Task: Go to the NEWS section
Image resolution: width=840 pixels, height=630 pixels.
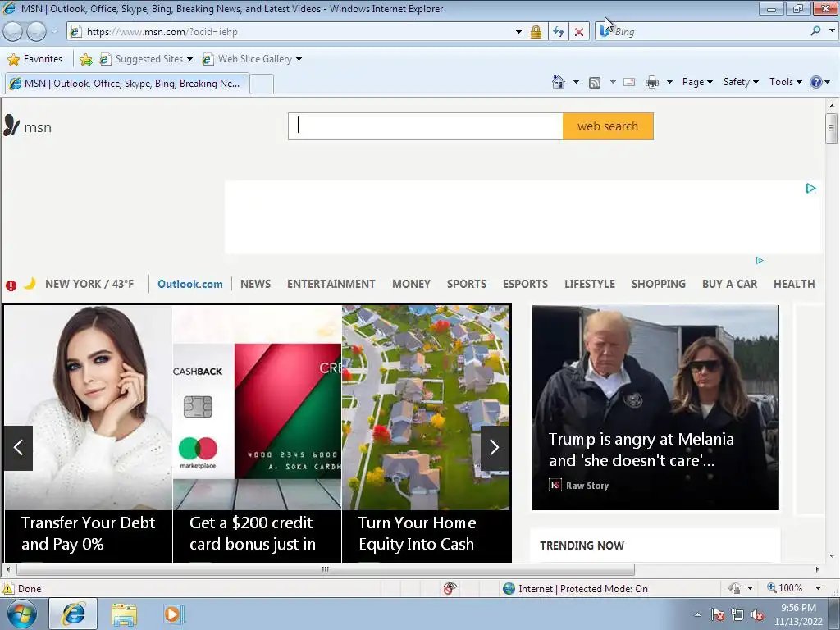Action: coord(256,284)
